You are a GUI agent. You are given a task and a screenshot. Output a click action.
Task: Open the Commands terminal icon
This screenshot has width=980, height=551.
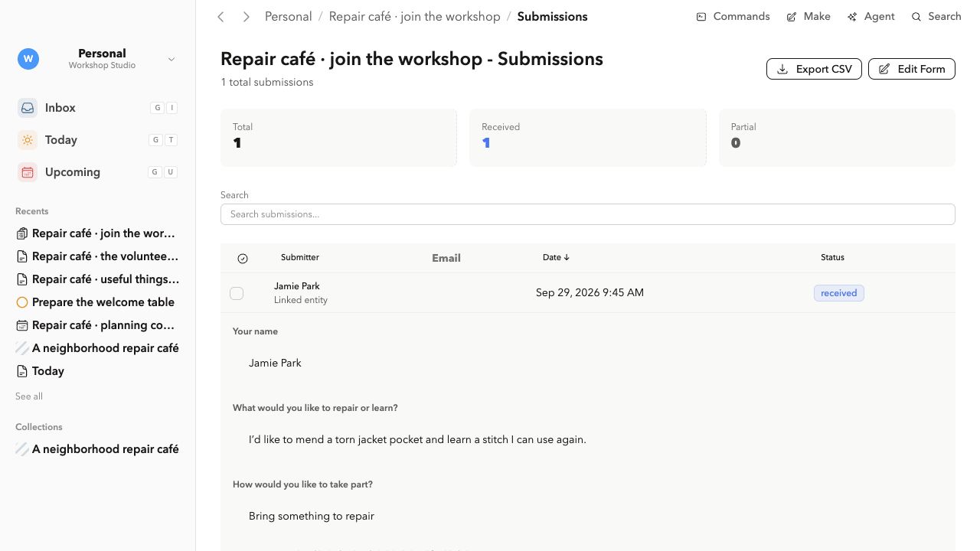[x=701, y=17]
